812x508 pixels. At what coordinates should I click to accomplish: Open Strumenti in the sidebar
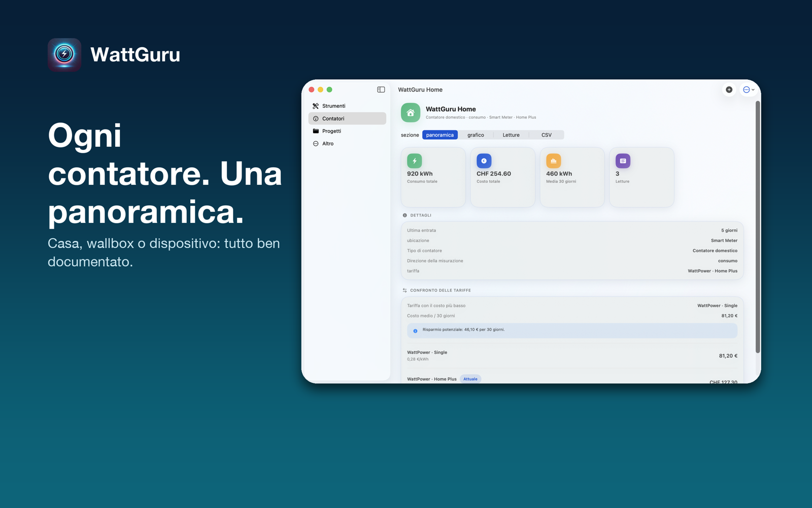(347, 106)
